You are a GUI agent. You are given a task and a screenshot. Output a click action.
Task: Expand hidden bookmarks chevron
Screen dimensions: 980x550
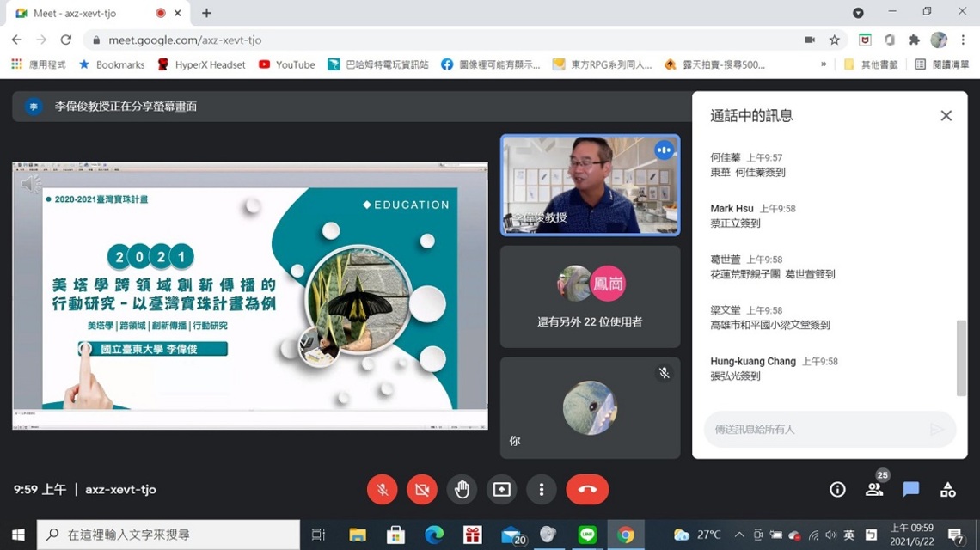[x=824, y=64]
